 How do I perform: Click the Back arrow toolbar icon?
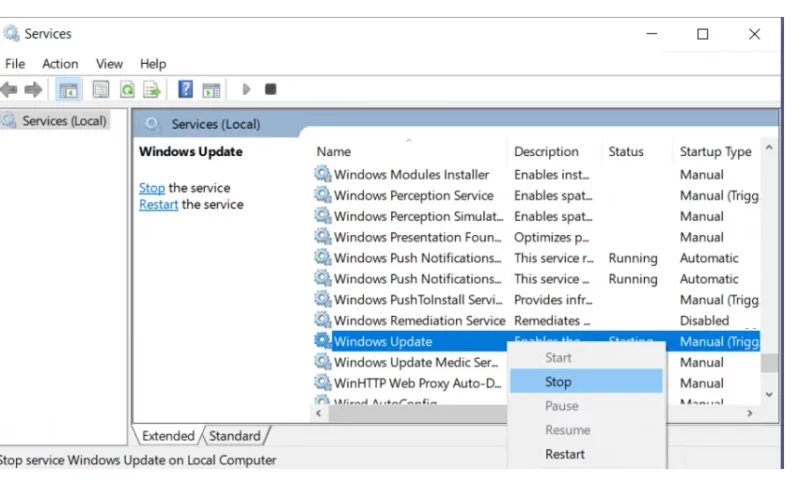tap(9, 90)
